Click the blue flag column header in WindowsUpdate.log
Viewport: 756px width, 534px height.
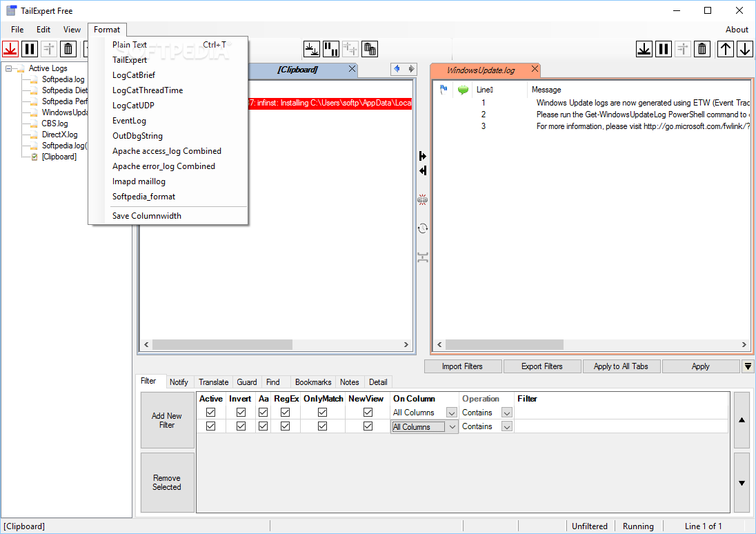click(x=444, y=89)
